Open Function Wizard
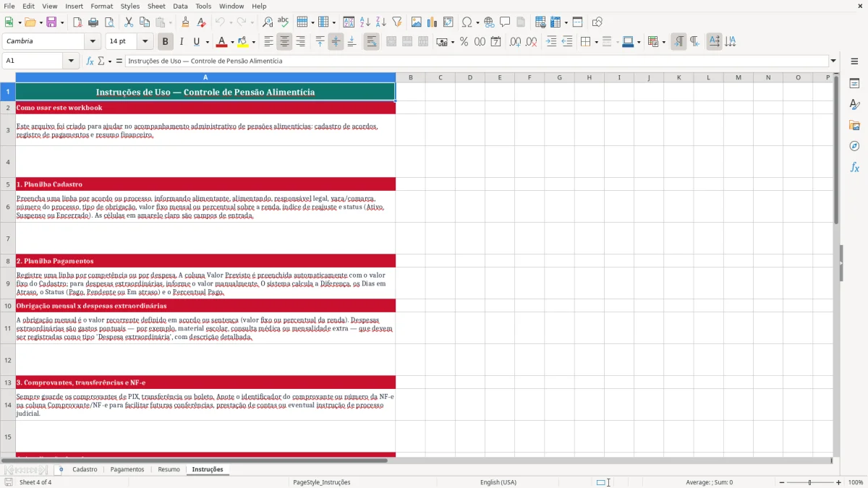The image size is (868, 488). pos(90,61)
